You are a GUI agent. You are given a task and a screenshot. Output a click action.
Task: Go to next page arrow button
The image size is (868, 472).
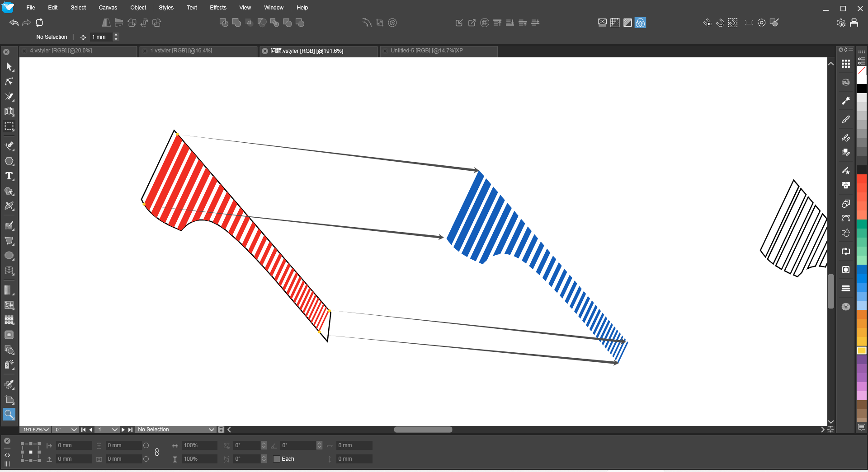[x=123, y=430]
